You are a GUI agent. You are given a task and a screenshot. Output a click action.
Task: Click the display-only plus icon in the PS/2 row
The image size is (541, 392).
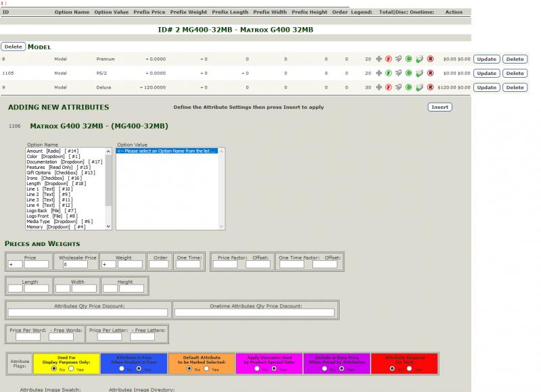379,73
